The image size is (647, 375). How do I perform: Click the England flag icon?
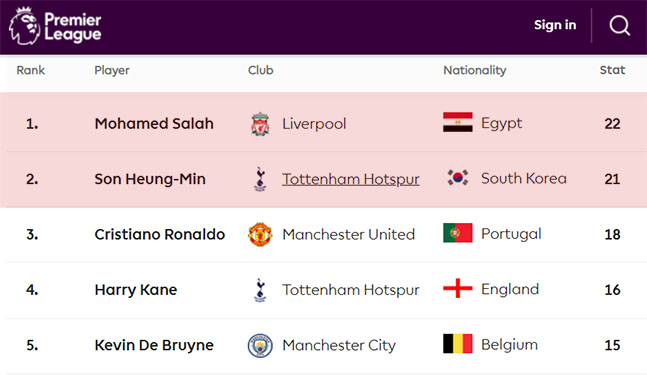point(458,288)
